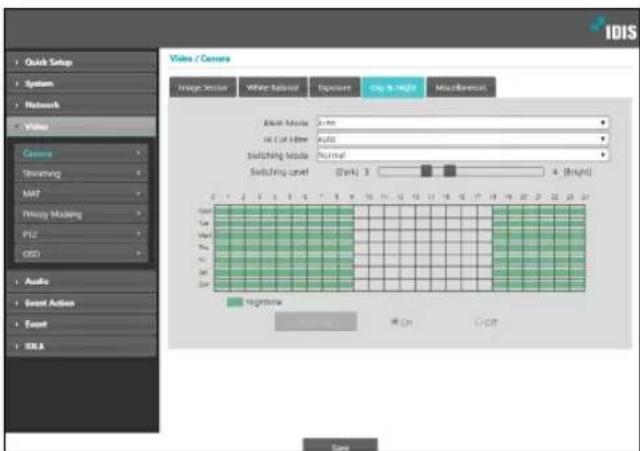Select the Off radio button
Screen dimensions: 640x451
(x=478, y=322)
